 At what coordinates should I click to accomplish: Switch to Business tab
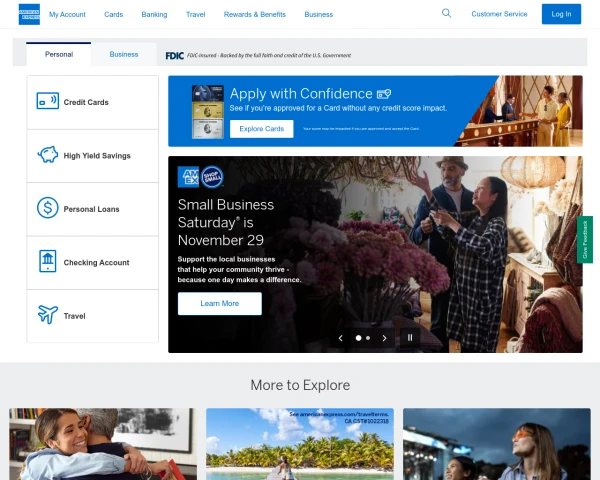[x=124, y=54]
